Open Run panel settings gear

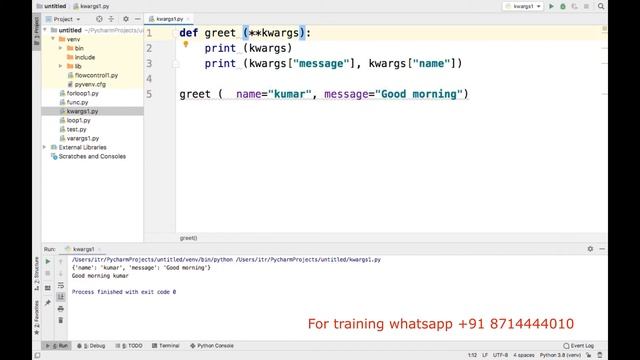(590, 249)
